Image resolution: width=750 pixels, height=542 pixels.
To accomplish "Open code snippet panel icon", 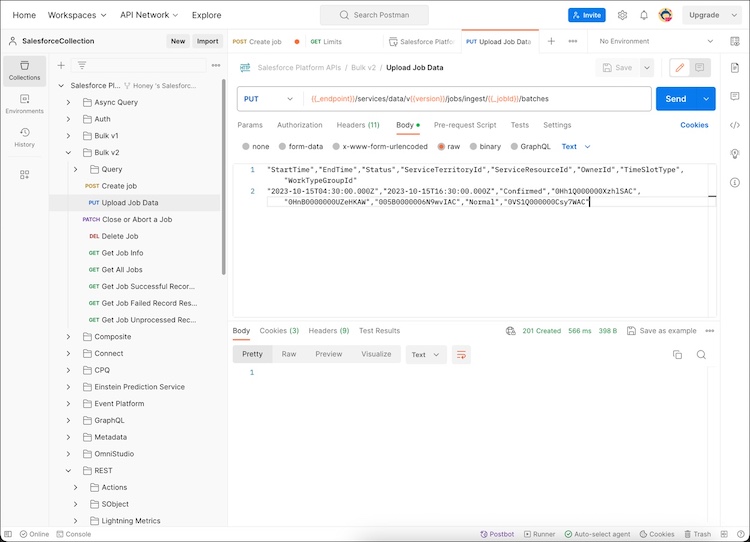I will [x=735, y=125].
